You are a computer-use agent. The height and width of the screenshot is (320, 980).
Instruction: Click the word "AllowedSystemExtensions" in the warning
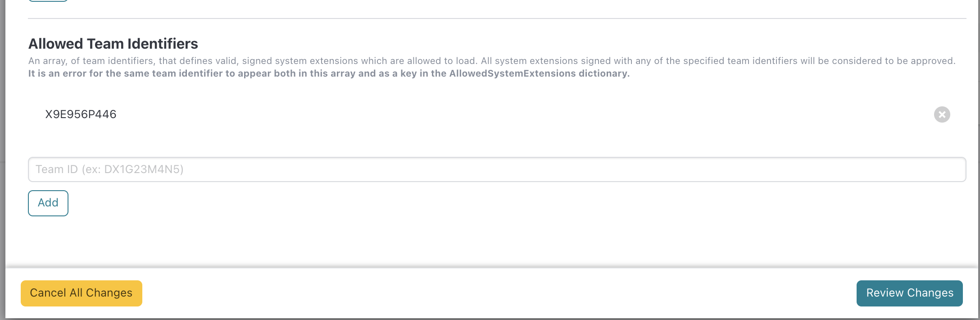[x=513, y=73]
